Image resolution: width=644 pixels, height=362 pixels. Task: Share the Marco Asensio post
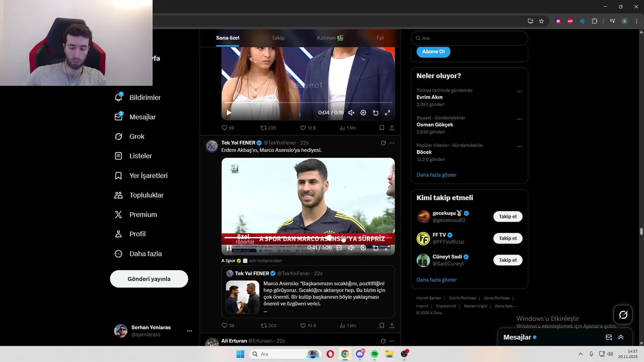392,325
